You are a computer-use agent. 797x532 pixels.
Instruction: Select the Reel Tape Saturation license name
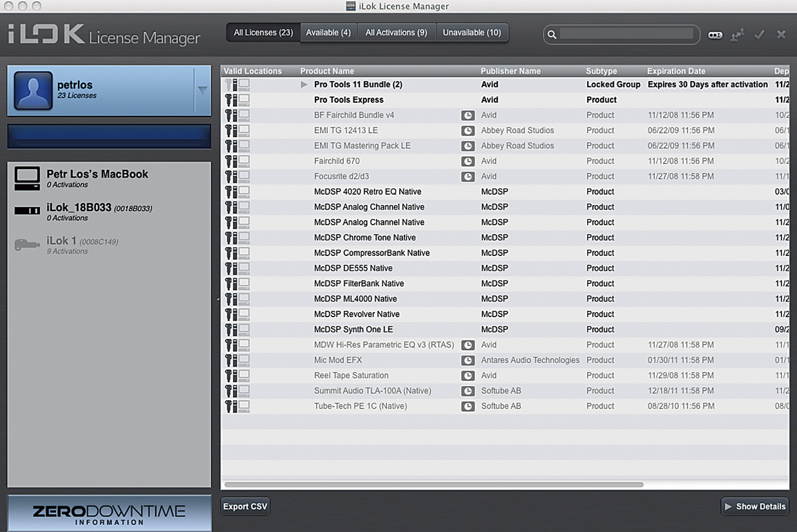[352, 376]
